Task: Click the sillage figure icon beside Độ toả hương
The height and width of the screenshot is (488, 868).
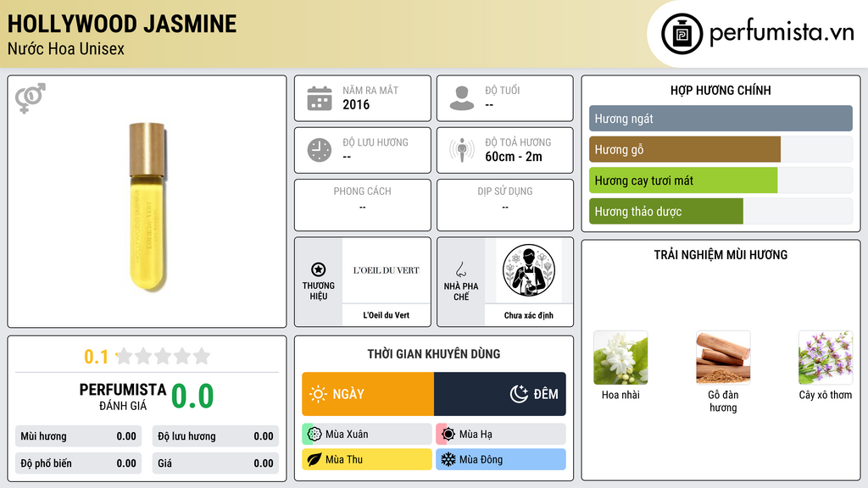Action: (462, 150)
